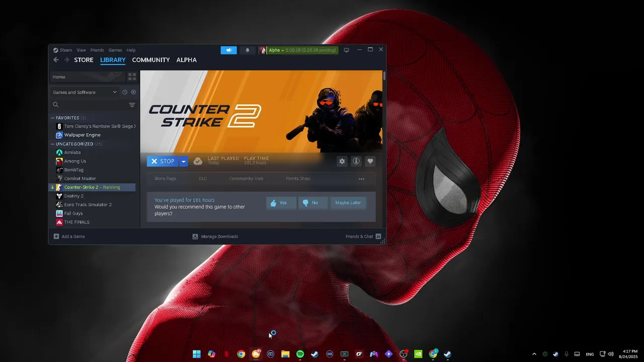Image resolution: width=644 pixels, height=362 pixels.
Task: Go to the STORE tab
Action: (84, 60)
